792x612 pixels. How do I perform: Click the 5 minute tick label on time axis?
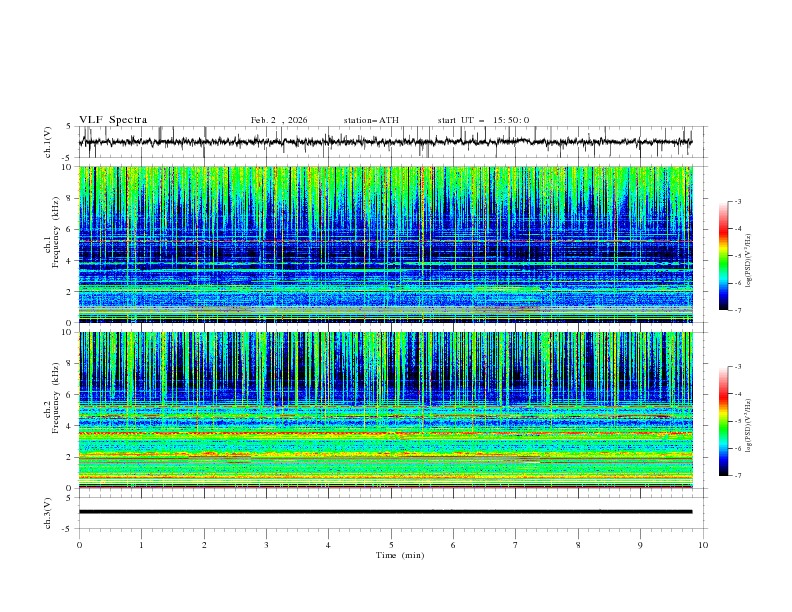[x=391, y=545]
